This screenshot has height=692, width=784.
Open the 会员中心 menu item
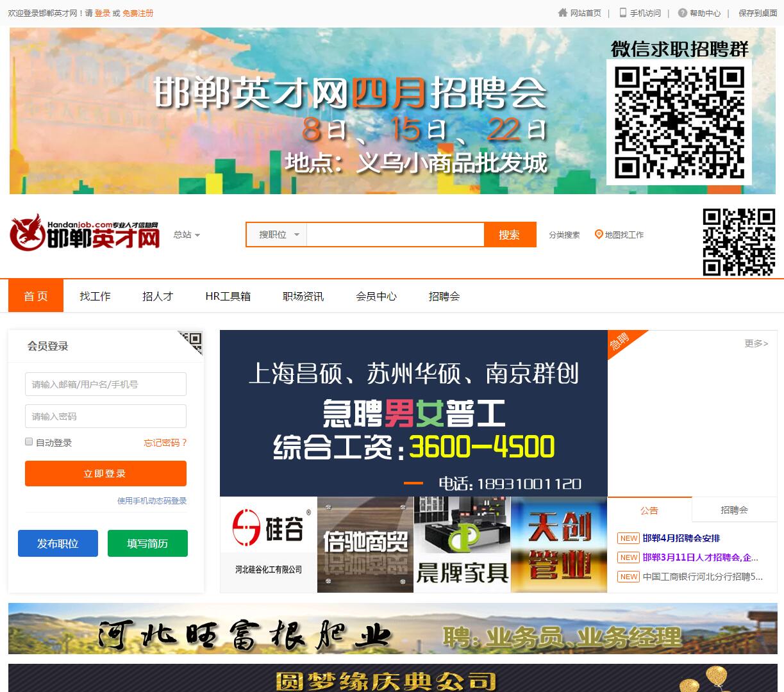tap(376, 296)
